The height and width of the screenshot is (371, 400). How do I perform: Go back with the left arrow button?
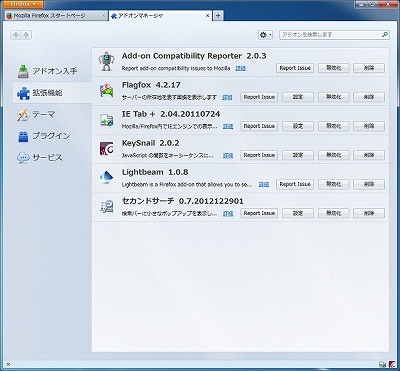(x=16, y=35)
